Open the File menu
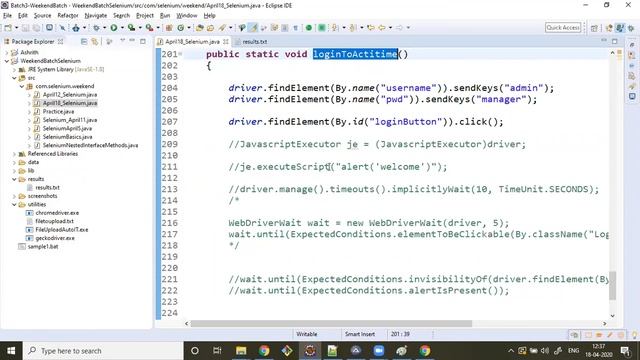The width and height of the screenshot is (640, 360). pyautogui.click(x=7, y=16)
